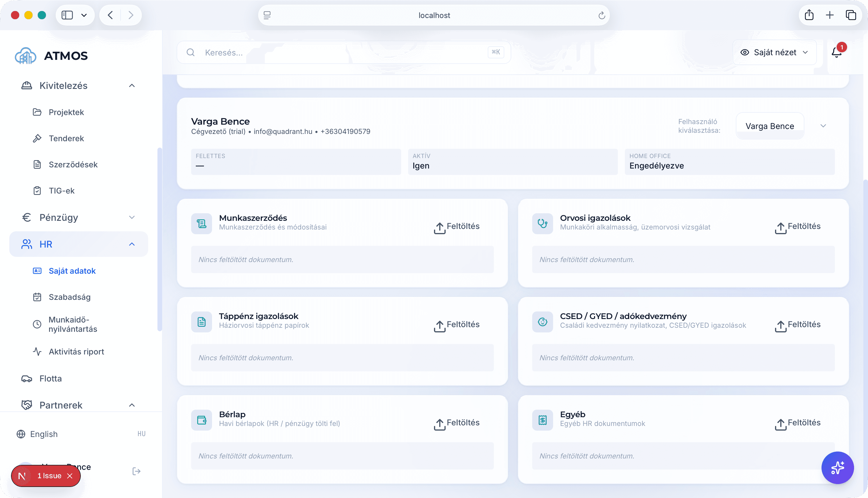Click the CSED / GYED baby face icon
This screenshot has width=868, height=498.
pyautogui.click(x=543, y=322)
